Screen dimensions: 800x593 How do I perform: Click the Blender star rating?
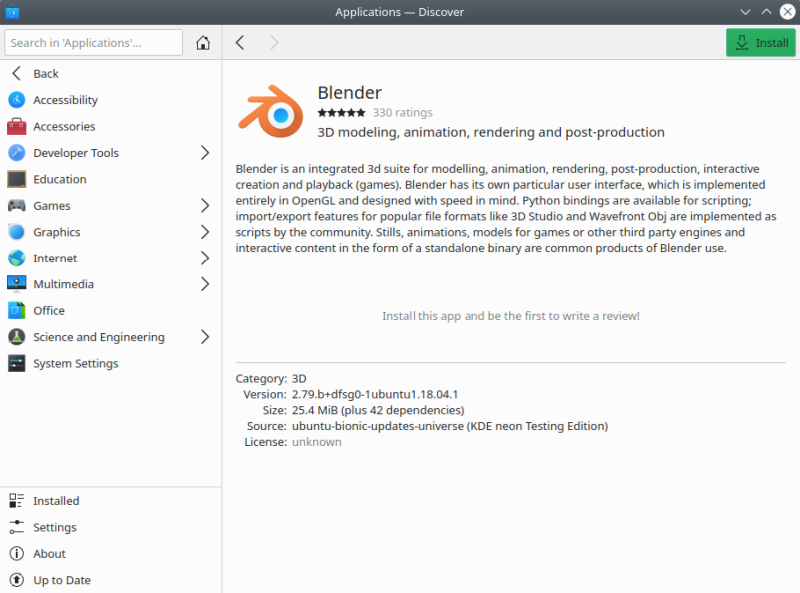[x=341, y=113]
